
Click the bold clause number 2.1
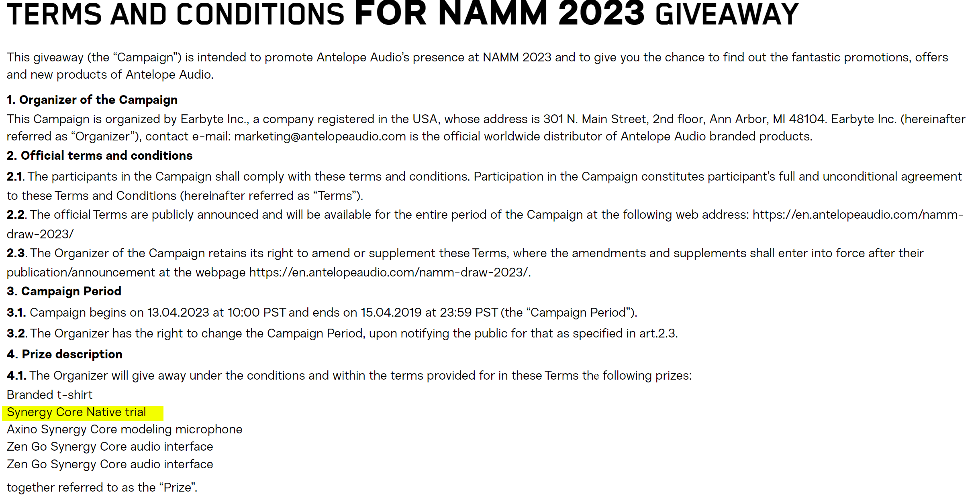[x=15, y=177]
